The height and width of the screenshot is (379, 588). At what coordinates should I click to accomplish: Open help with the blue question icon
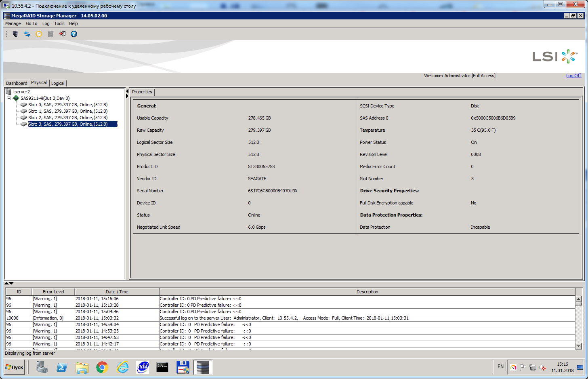point(74,34)
